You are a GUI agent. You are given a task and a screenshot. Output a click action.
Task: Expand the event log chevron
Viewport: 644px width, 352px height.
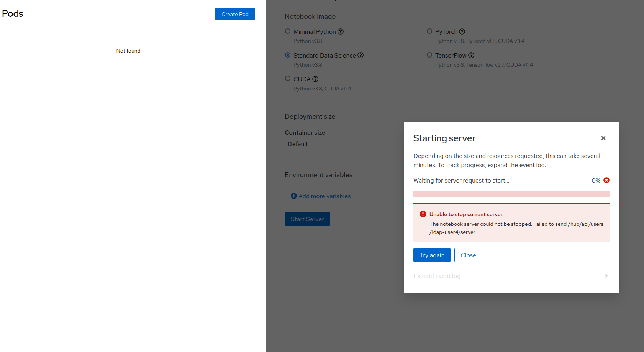point(606,276)
